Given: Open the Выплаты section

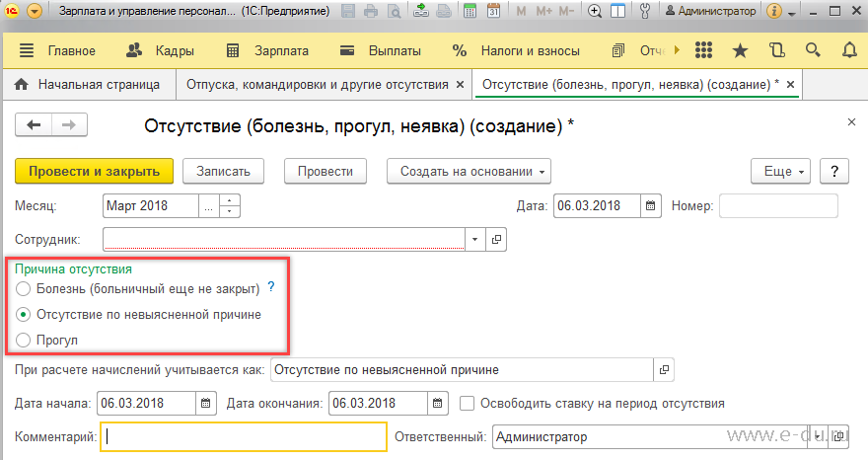Looking at the screenshot, I should pos(381,51).
